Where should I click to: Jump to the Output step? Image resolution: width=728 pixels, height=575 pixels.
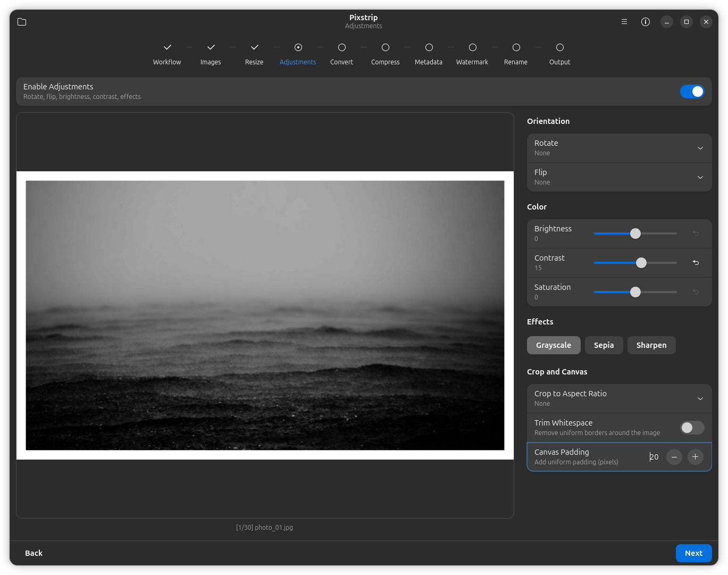tap(559, 54)
